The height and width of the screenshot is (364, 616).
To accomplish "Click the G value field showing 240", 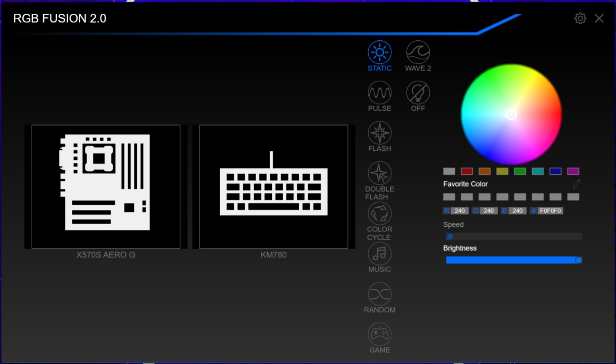I will (488, 211).
